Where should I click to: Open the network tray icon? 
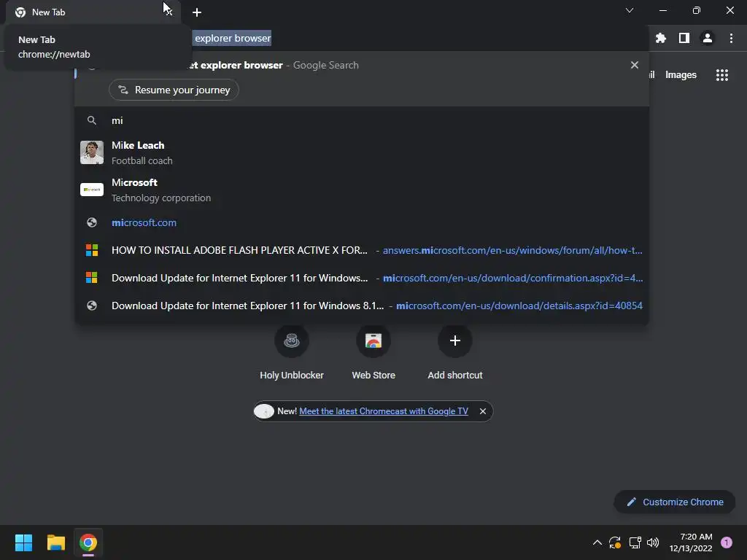[635, 542]
